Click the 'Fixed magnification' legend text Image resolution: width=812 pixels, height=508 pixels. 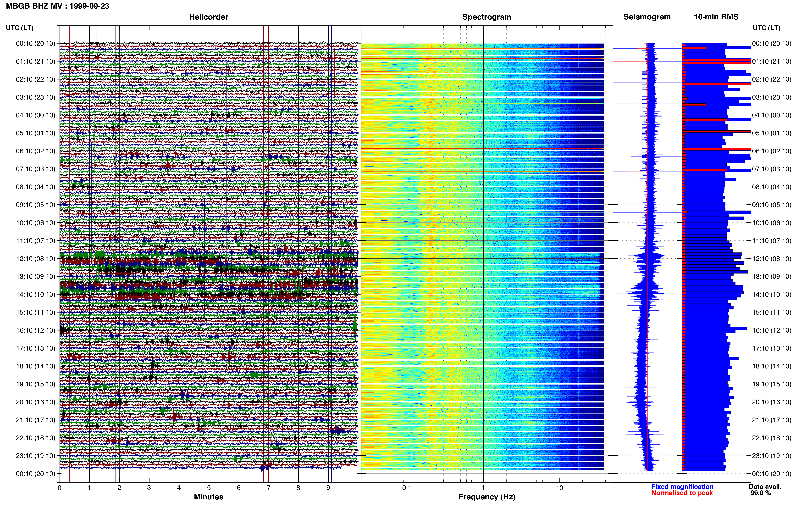pos(682,486)
